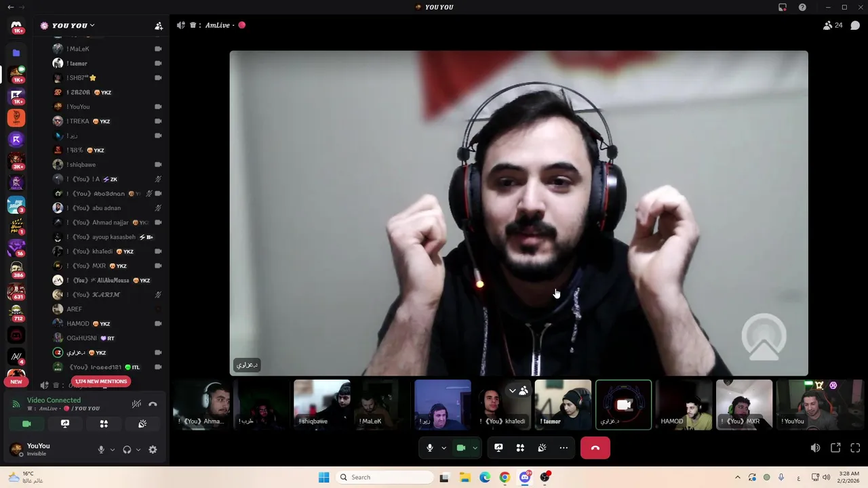Expand input device options beside user panel microphone
868x488 pixels.
click(113, 449)
